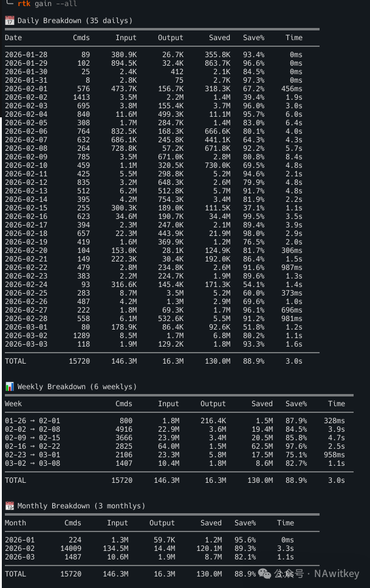Click the calendar icon beside Daily Breakdown
The height and width of the screenshot is (588, 370).
click(x=9, y=21)
